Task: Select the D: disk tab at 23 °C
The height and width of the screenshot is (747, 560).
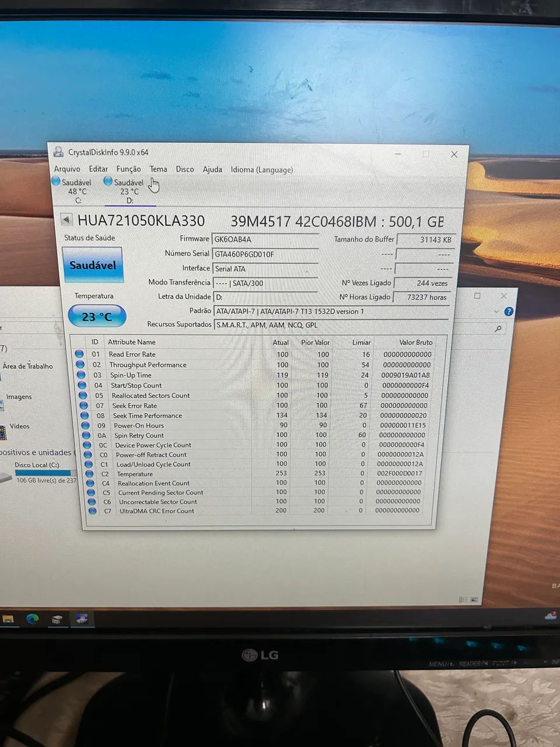Action: coord(129,191)
